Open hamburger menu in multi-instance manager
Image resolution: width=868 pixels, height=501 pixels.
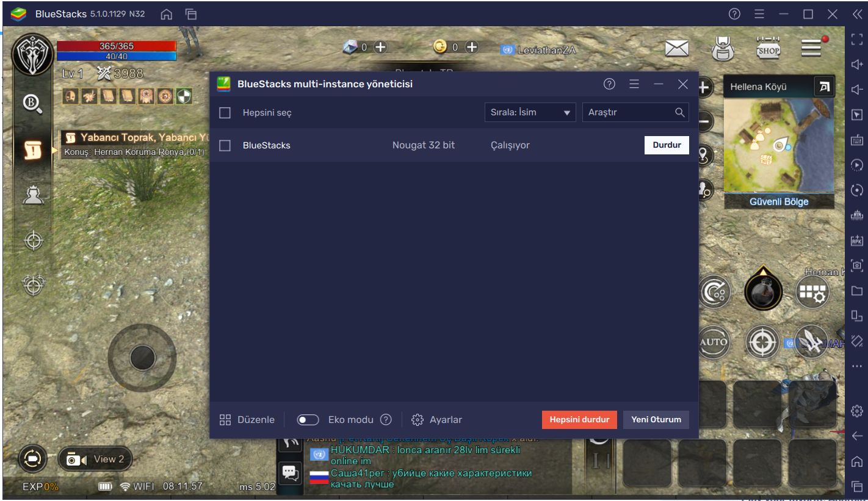coord(634,84)
